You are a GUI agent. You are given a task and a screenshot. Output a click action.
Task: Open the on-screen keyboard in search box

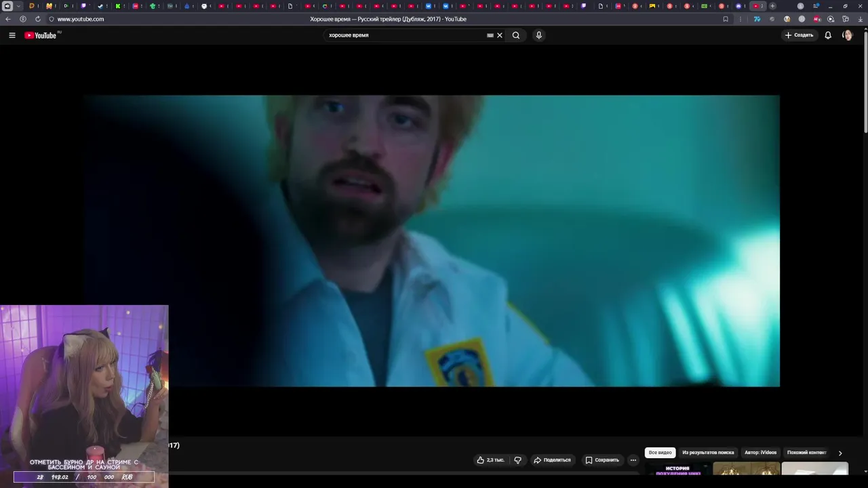pos(490,35)
